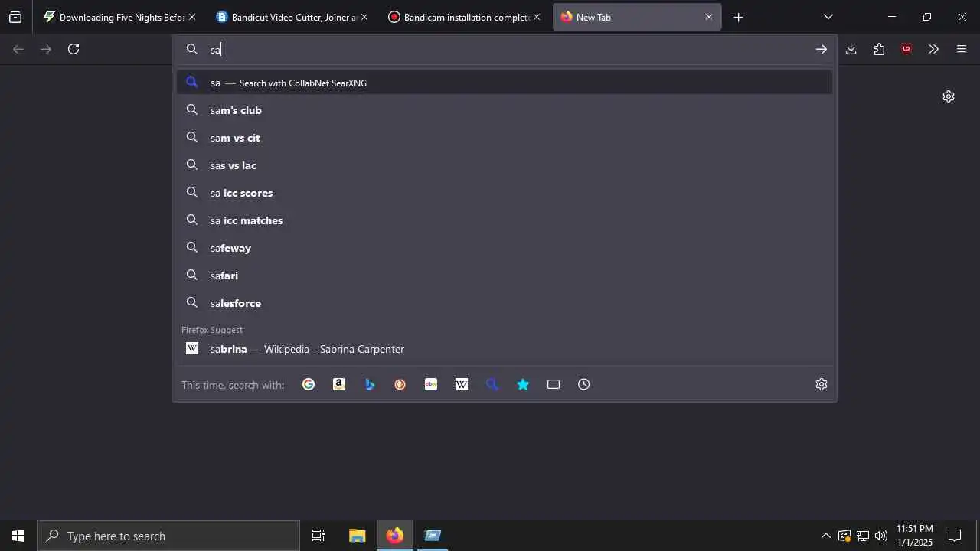Search with Bing one-off engine icon
This screenshot has width=980, height=551.
370,384
